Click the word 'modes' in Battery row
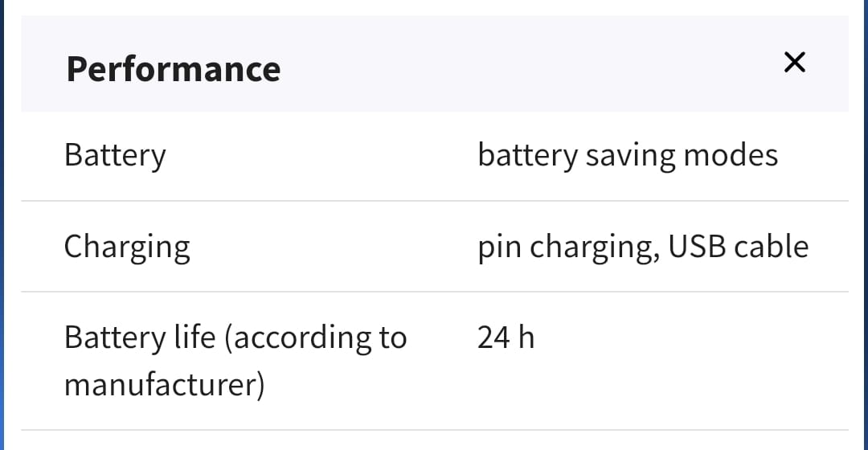This screenshot has width=868, height=450. tap(730, 154)
